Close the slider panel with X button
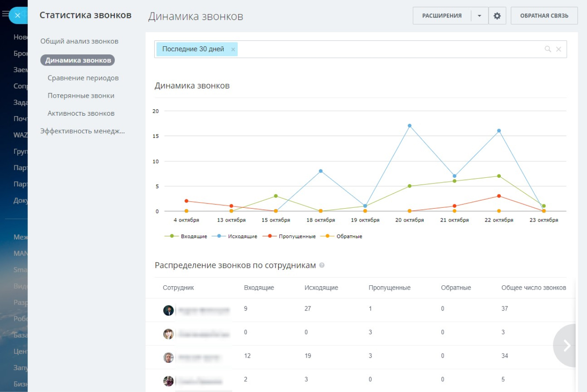 coord(18,15)
